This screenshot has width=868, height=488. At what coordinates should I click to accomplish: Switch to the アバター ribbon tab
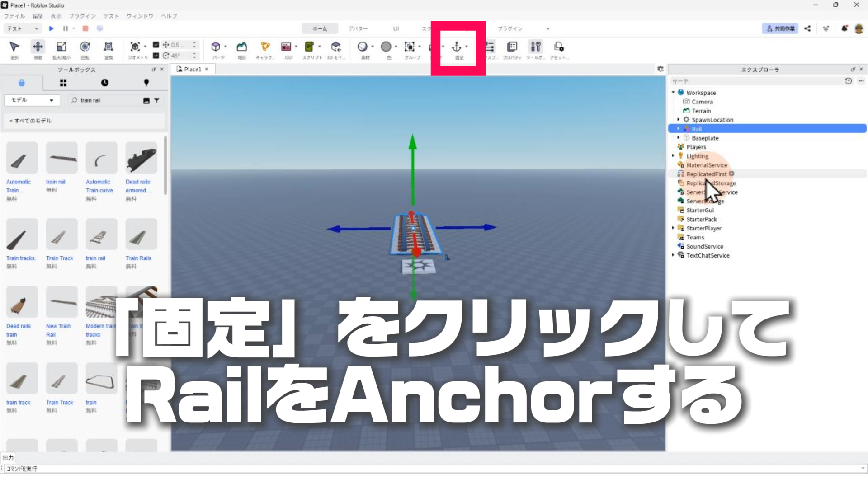358,28
